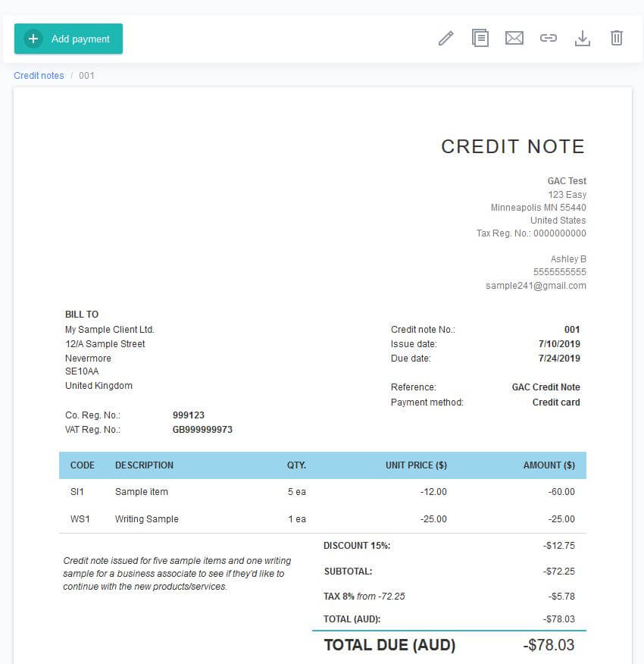The width and height of the screenshot is (644, 664).
Task: Click the plus icon on Add payment
Action: pyautogui.click(x=32, y=38)
